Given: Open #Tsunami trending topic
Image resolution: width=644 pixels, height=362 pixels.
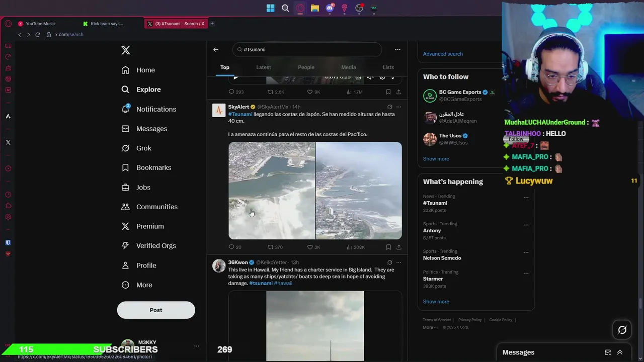Looking at the screenshot, I should [x=435, y=203].
